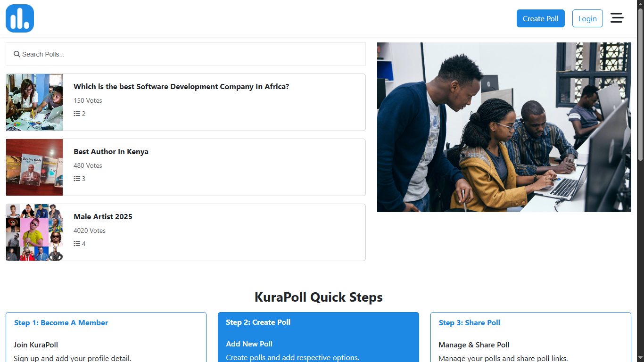This screenshot has height=362, width=644.
Task: Open the hamburger menu
Action: pos(617,18)
